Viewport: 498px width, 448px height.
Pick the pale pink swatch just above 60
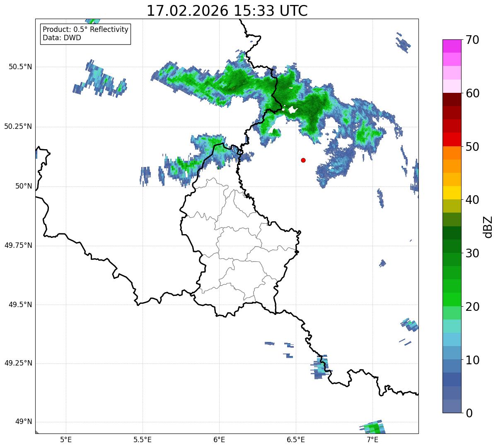pyautogui.click(x=452, y=86)
